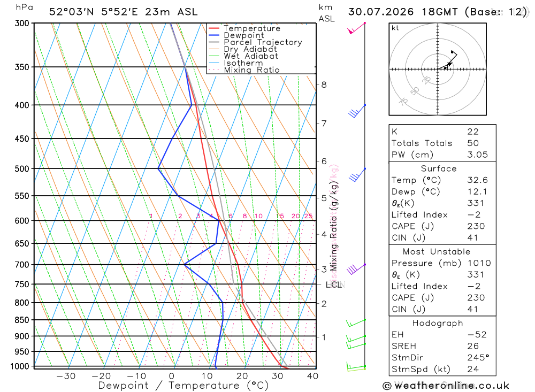Click the '-30' temperature axis label
This screenshot has height=392, width=535.
(66, 376)
